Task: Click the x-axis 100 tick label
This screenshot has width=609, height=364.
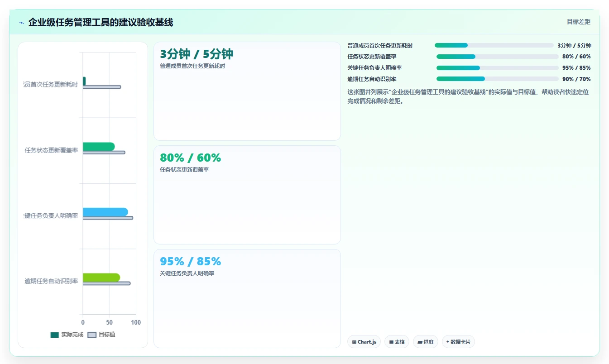Action: coord(136,322)
